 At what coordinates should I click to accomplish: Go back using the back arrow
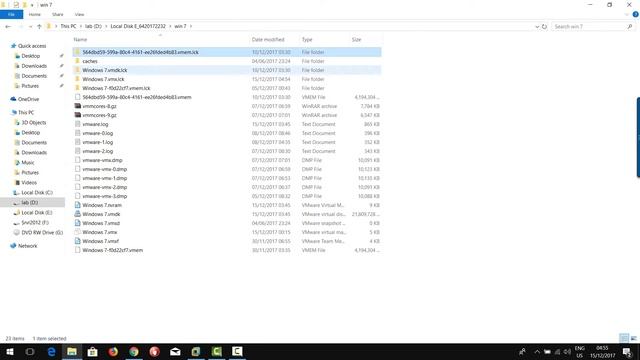8,27
